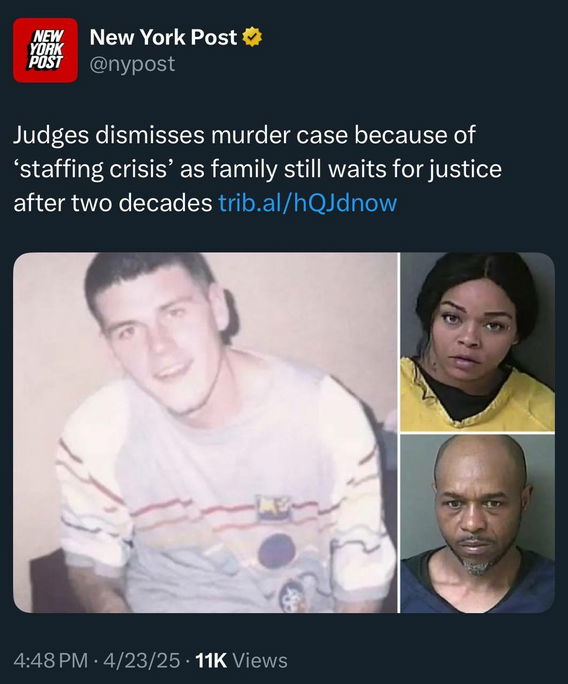The image size is (568, 684).
Task: Open the 'New York Post' display name
Action: tap(164, 37)
